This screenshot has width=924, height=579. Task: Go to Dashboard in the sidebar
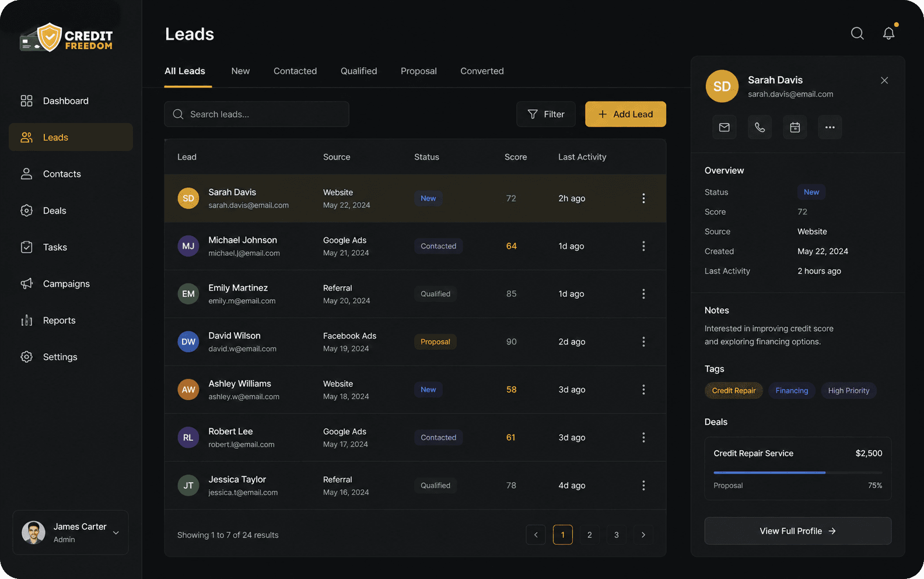[x=71, y=101]
